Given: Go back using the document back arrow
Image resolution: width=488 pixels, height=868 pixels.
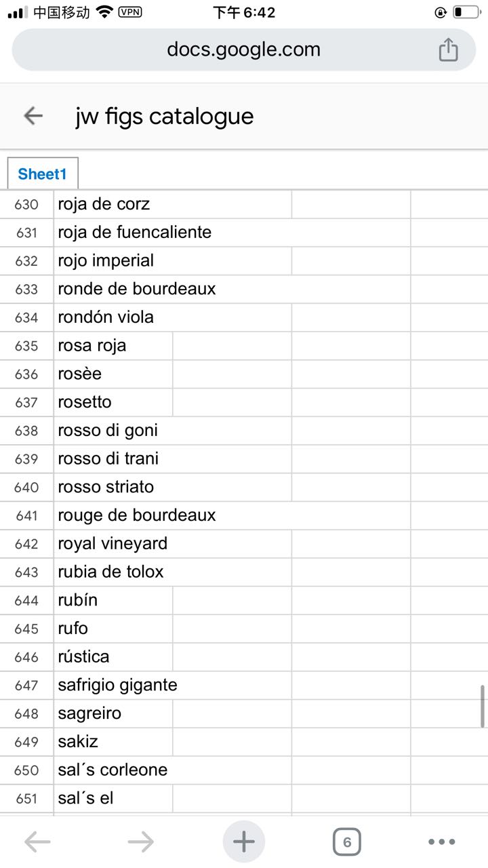Looking at the screenshot, I should (x=33, y=116).
